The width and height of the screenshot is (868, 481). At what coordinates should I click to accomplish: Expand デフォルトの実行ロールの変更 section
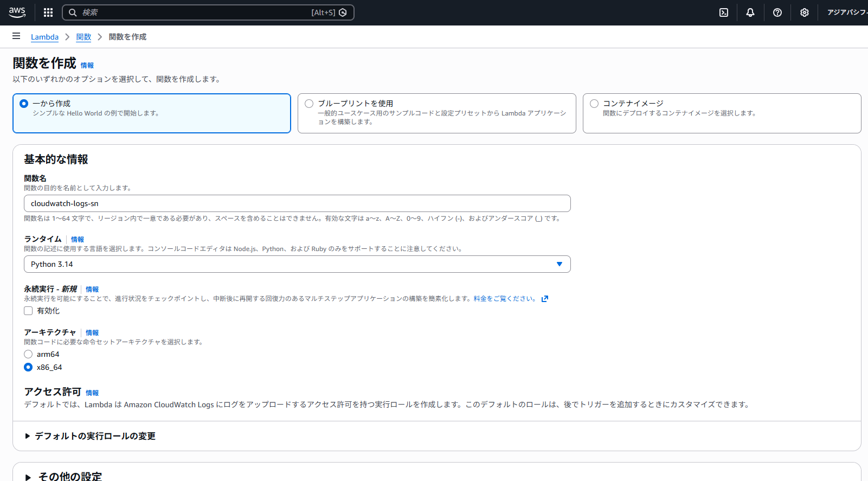point(89,436)
